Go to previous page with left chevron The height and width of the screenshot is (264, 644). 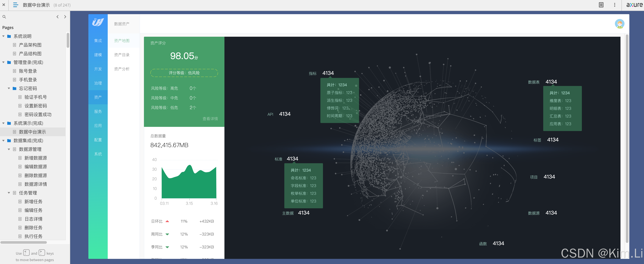point(57,17)
